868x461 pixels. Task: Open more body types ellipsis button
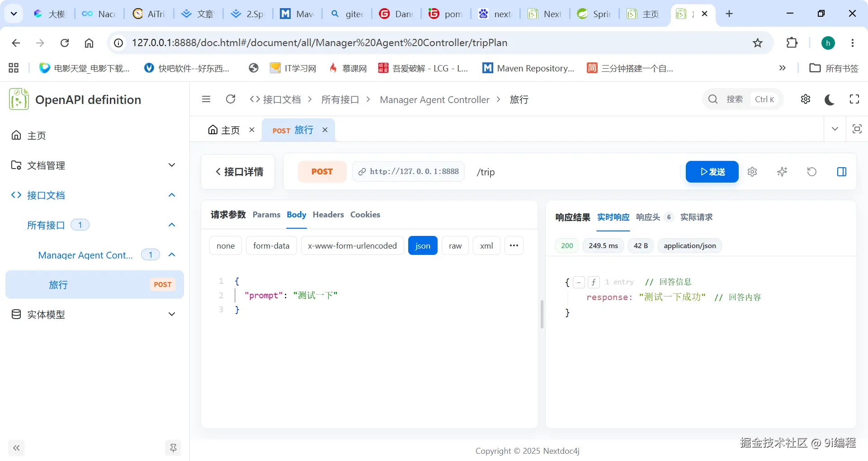point(514,245)
